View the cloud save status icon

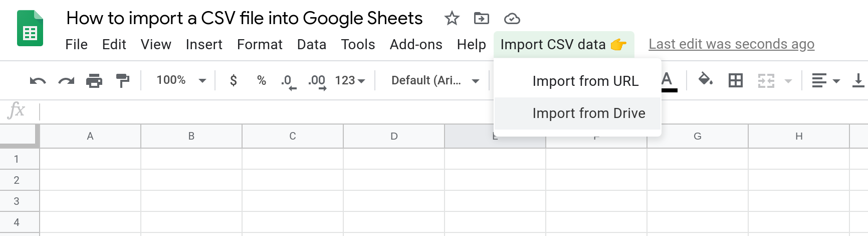(x=512, y=19)
